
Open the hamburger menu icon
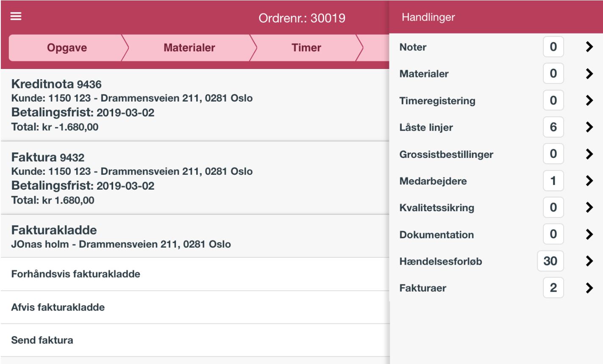click(x=16, y=17)
